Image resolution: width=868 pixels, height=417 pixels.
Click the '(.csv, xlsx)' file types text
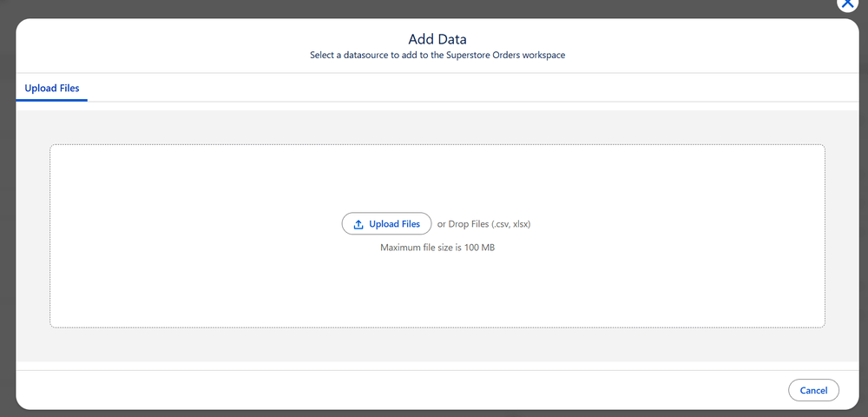510,224
